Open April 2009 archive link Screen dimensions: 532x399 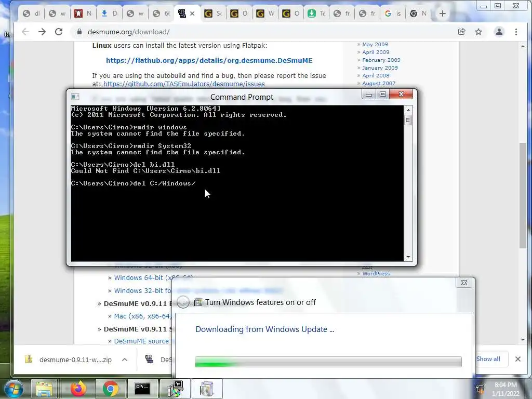click(x=376, y=52)
